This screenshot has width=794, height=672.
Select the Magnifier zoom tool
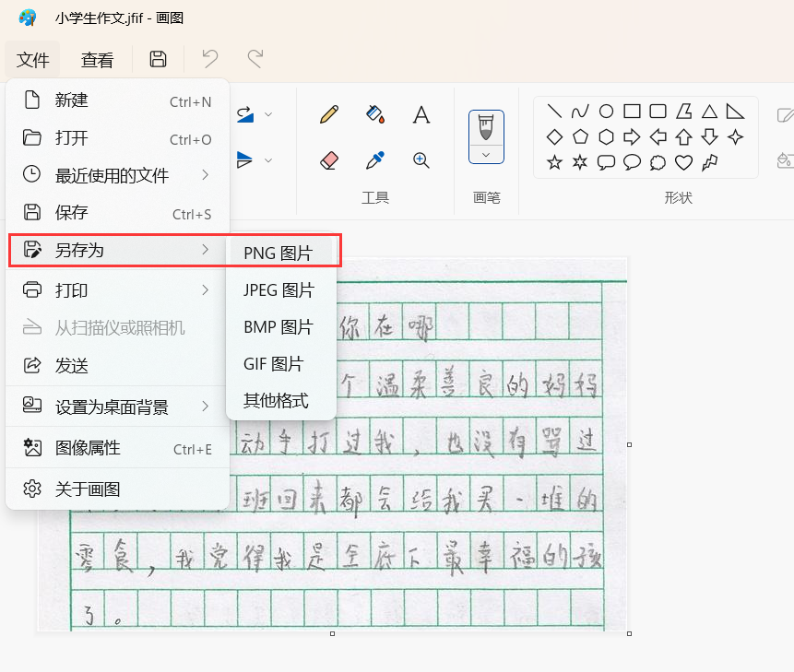pyautogui.click(x=421, y=160)
